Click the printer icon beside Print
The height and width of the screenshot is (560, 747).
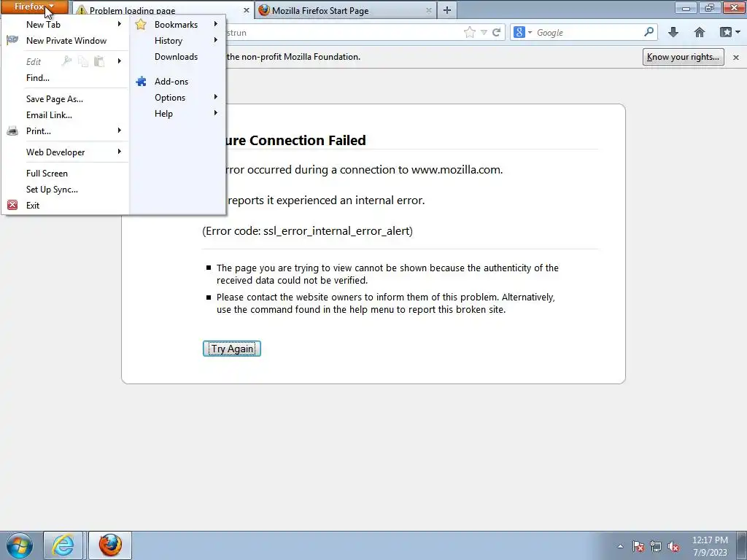click(12, 131)
